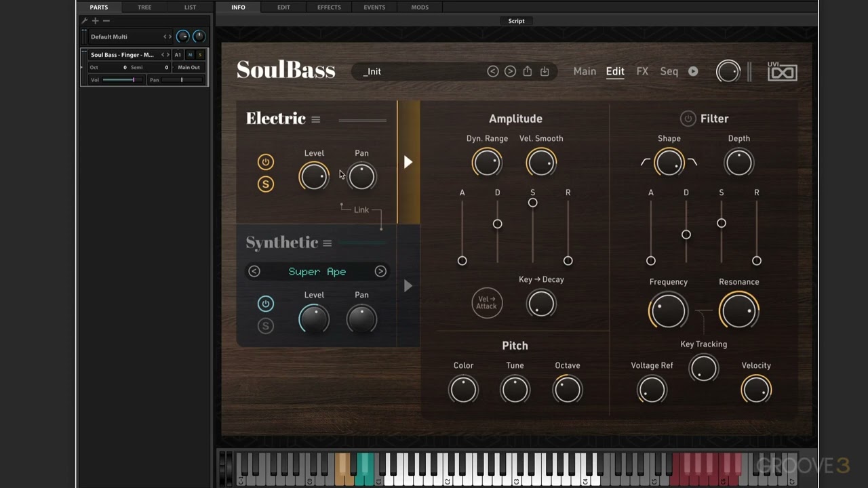This screenshot has width=868, height=488.
Task: Solo the Electric layer
Action: coord(266,184)
